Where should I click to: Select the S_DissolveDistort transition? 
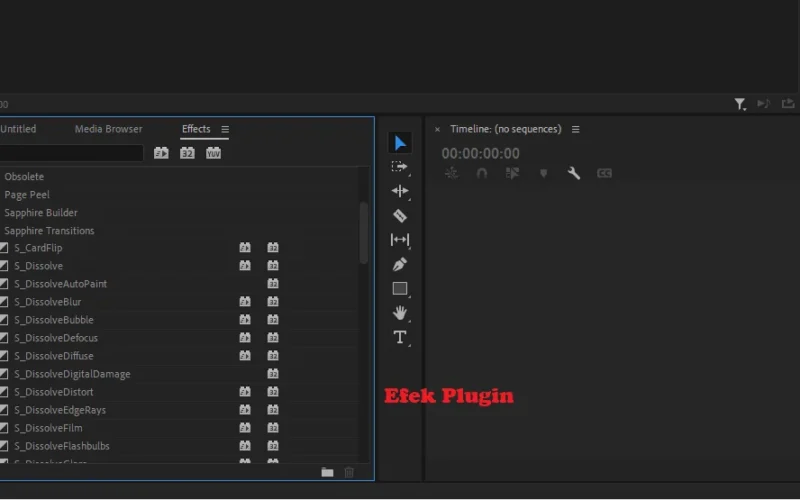(x=54, y=392)
